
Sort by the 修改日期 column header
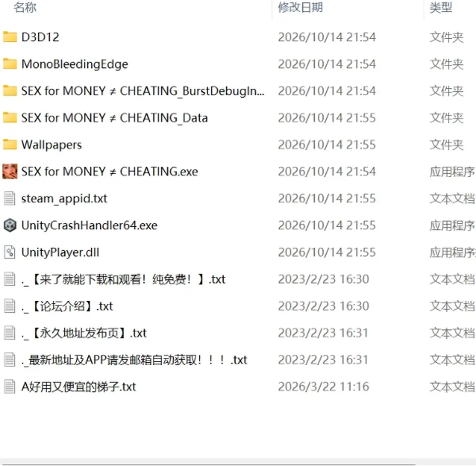300,7
